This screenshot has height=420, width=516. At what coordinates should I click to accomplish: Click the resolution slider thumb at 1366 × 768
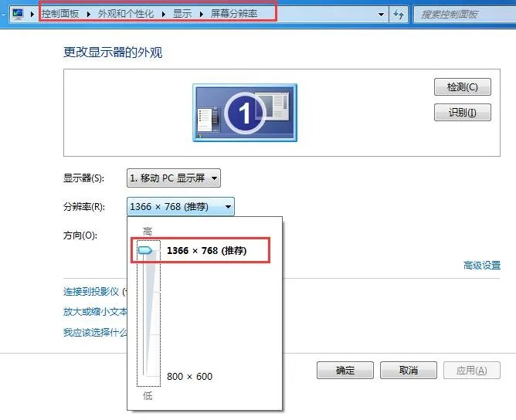[145, 250]
